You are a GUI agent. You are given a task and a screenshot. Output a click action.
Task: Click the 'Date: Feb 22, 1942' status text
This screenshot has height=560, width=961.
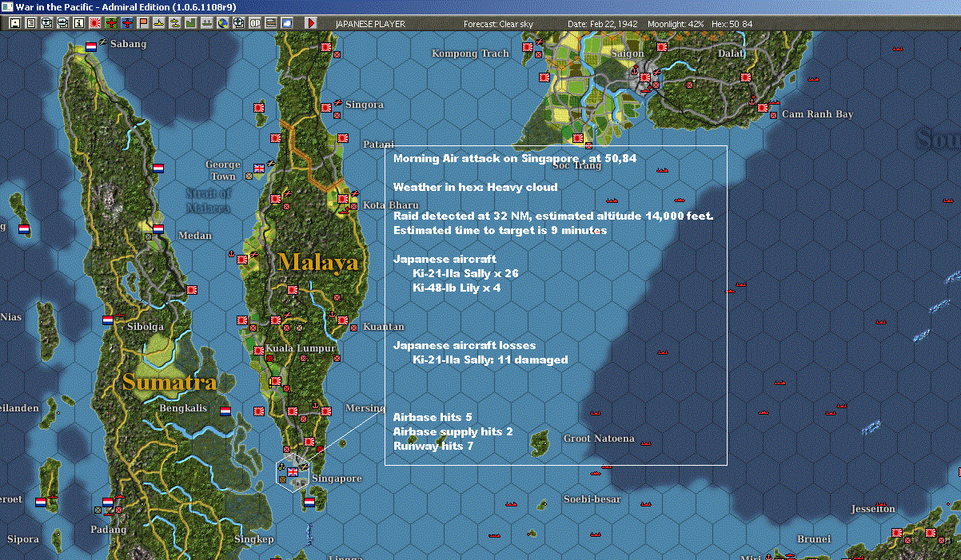pos(603,24)
